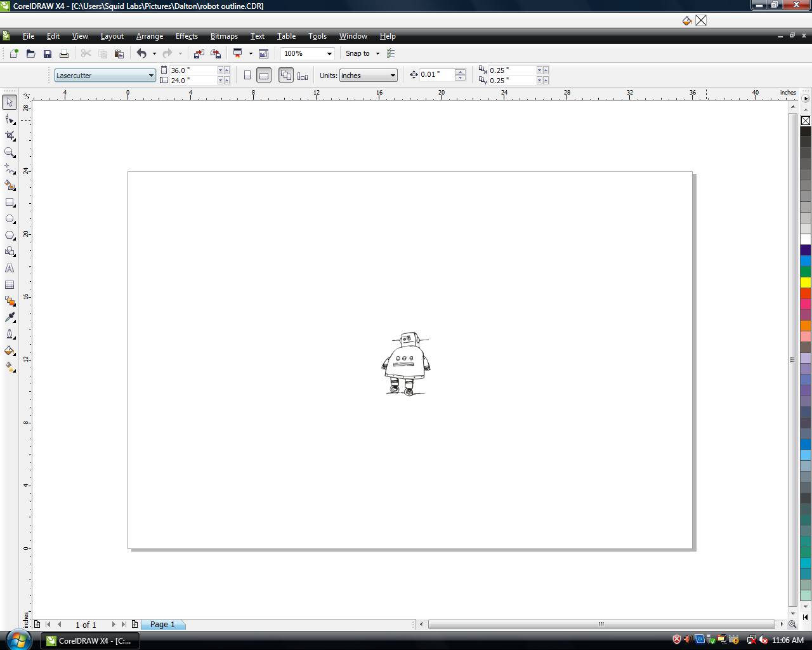Select the Smart Fill tool
This screenshot has height=650, width=812.
pos(10,185)
